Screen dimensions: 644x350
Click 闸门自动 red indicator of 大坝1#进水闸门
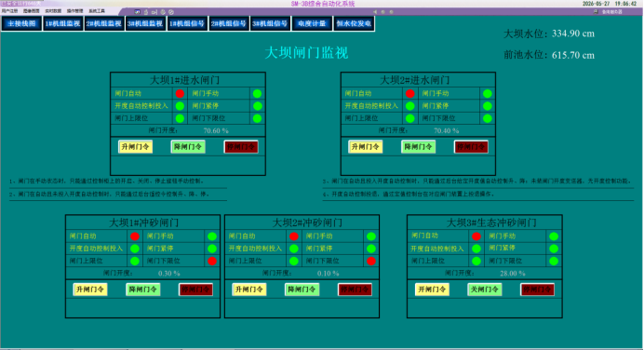[180, 94]
